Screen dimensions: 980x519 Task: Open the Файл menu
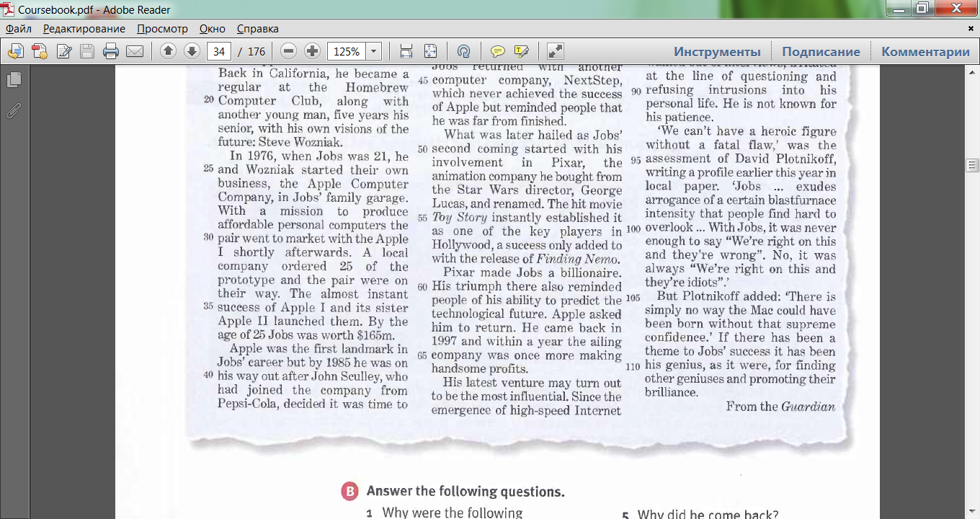tap(19, 29)
